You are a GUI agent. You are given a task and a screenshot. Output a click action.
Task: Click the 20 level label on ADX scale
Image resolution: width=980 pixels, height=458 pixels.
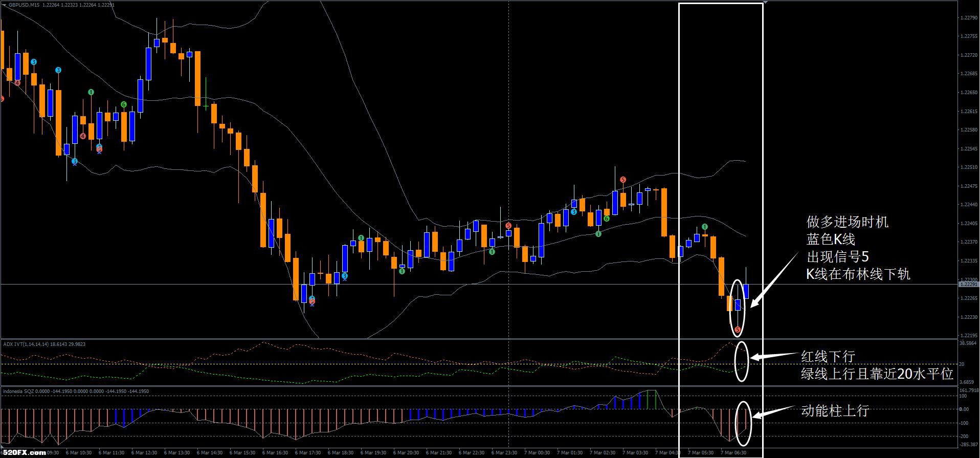point(962,364)
